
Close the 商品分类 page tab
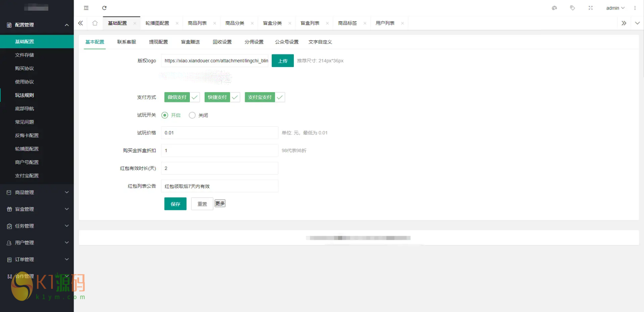[x=253, y=23]
